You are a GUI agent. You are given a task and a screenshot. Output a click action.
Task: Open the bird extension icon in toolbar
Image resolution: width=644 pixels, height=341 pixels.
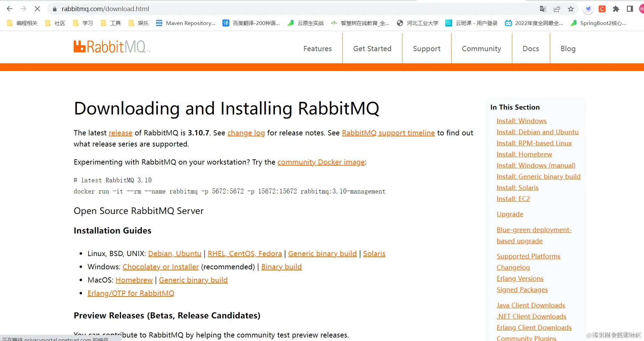click(588, 9)
